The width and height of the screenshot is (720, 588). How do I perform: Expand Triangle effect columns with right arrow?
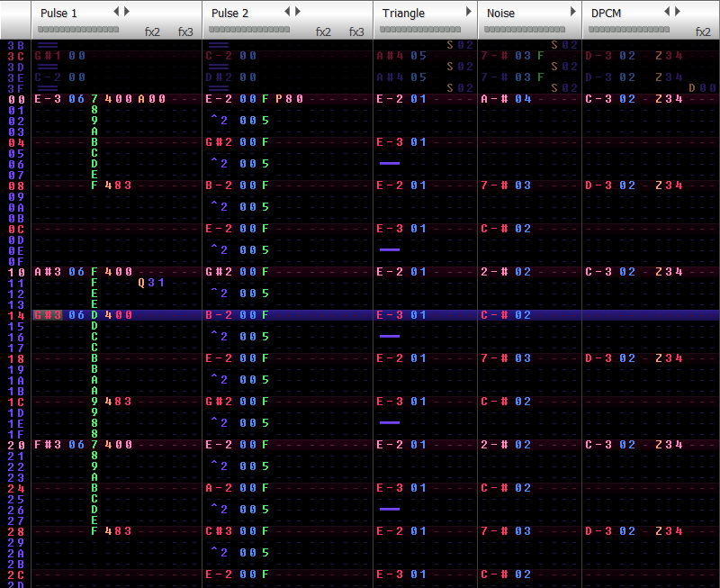tap(468, 12)
